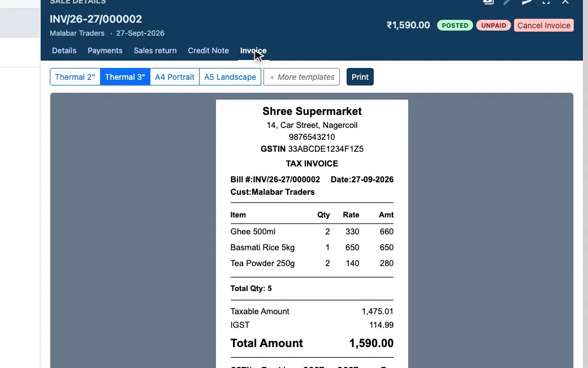This screenshot has height=368, width=588.
Task: Open the Details tab
Action: [64, 51]
